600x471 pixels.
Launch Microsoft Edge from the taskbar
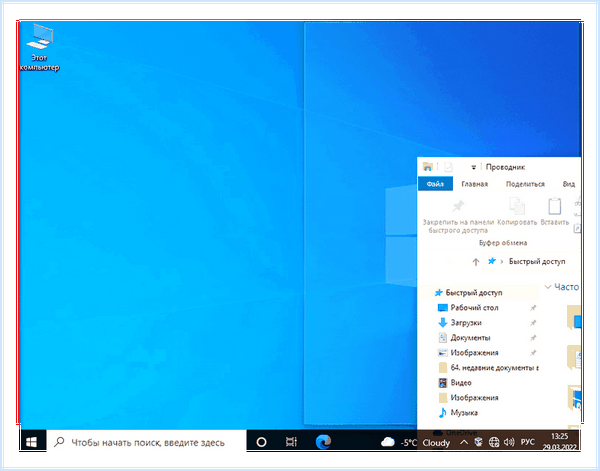(323, 442)
